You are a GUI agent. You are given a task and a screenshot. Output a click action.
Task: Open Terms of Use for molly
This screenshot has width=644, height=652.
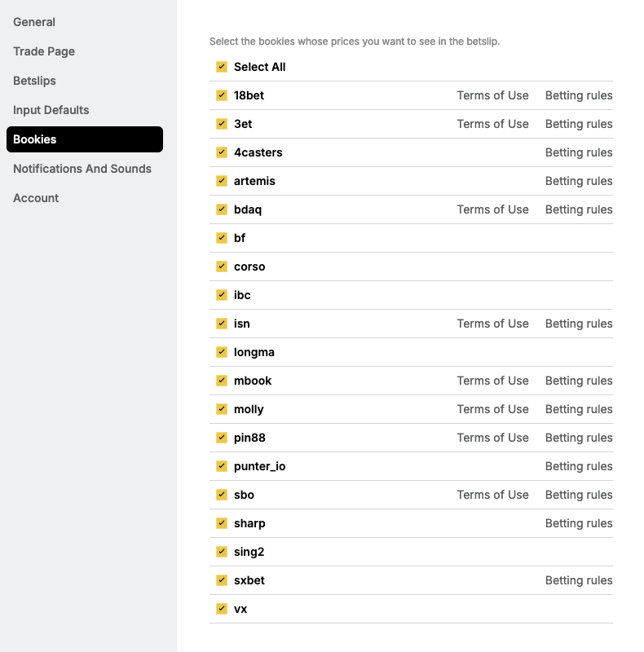(492, 409)
